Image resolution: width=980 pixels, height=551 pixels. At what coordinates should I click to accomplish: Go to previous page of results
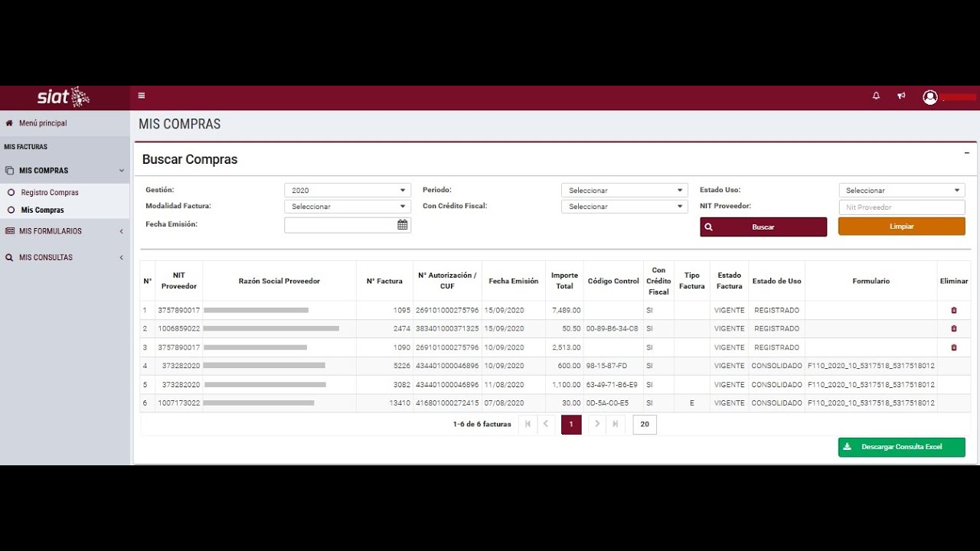click(x=546, y=424)
